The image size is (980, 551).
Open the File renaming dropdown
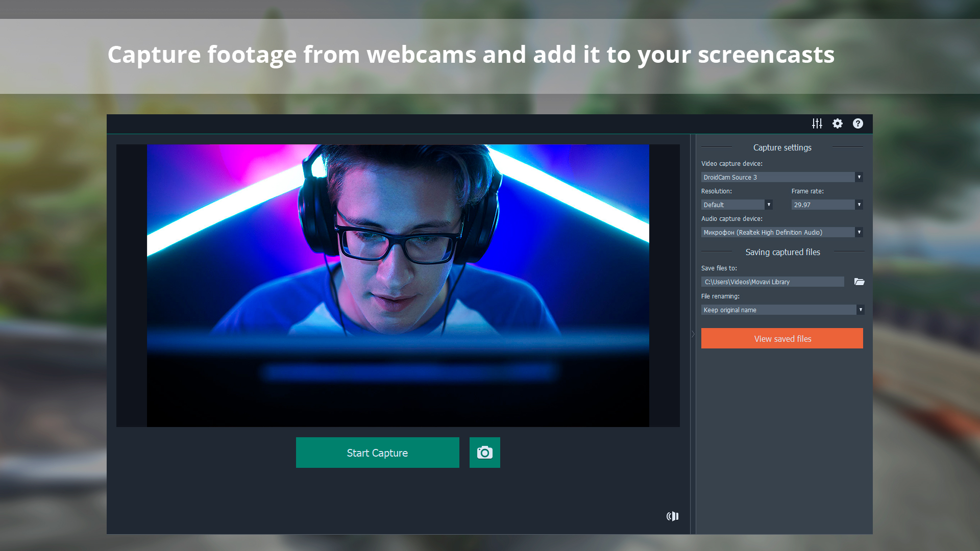click(x=861, y=310)
